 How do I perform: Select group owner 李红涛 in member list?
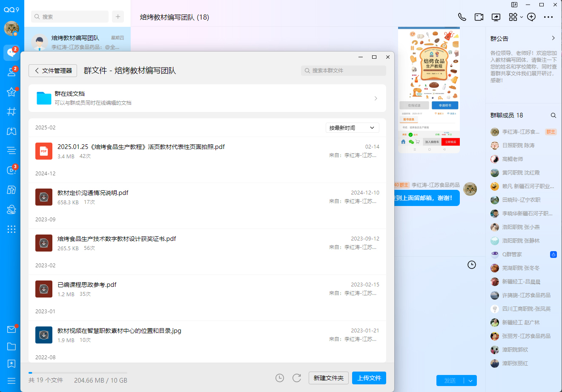(524, 132)
